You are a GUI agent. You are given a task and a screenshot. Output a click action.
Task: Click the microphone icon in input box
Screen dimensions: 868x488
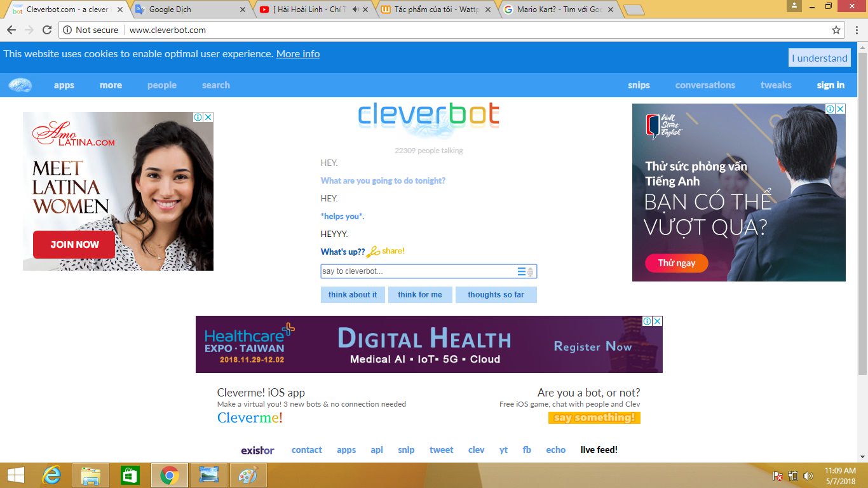click(531, 272)
